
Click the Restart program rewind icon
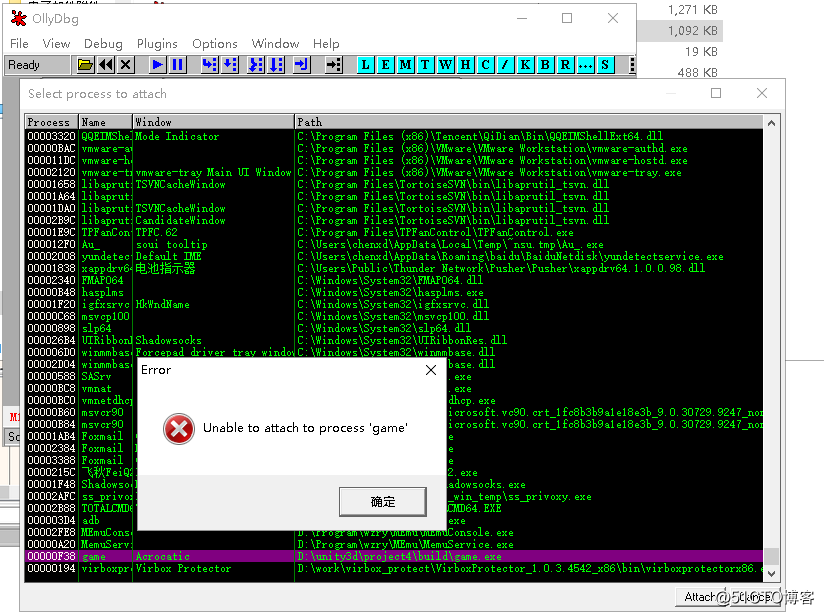[106, 65]
